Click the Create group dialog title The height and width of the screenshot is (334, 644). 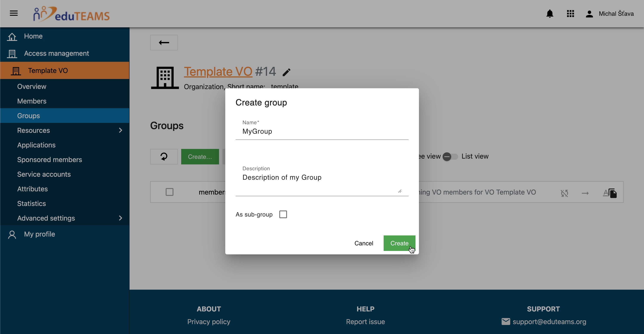(261, 102)
